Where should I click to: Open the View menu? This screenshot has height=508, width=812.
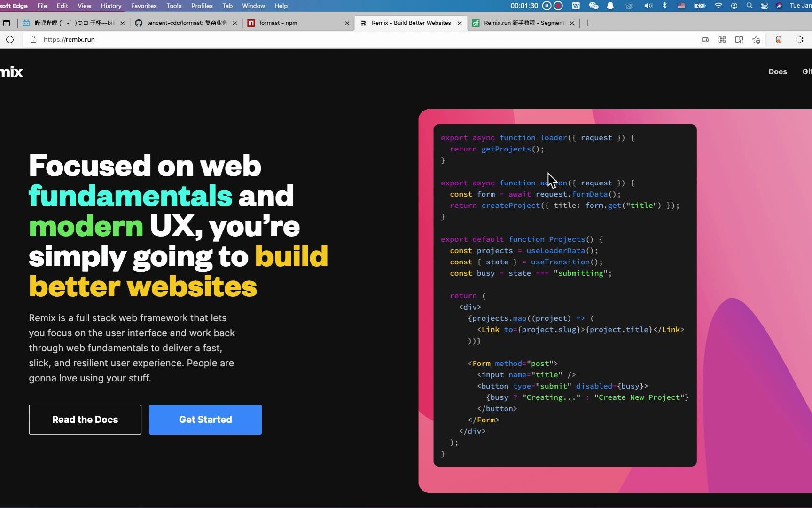click(85, 6)
